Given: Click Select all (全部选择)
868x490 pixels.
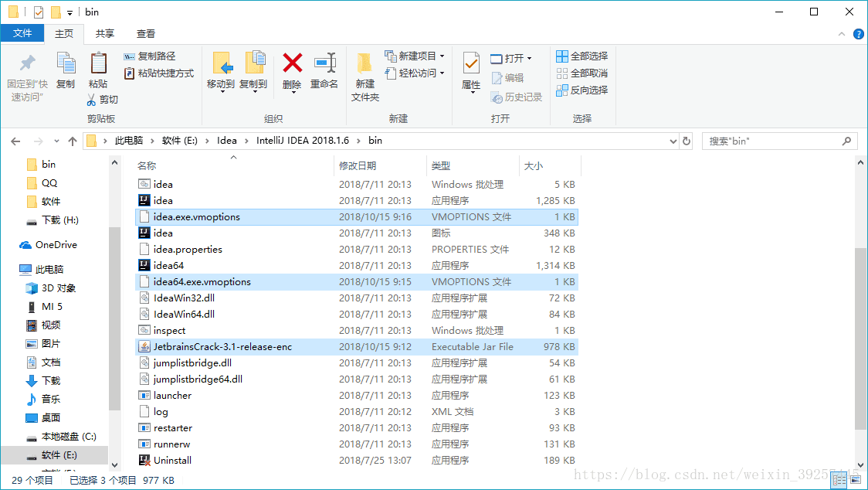Looking at the screenshot, I should 581,56.
